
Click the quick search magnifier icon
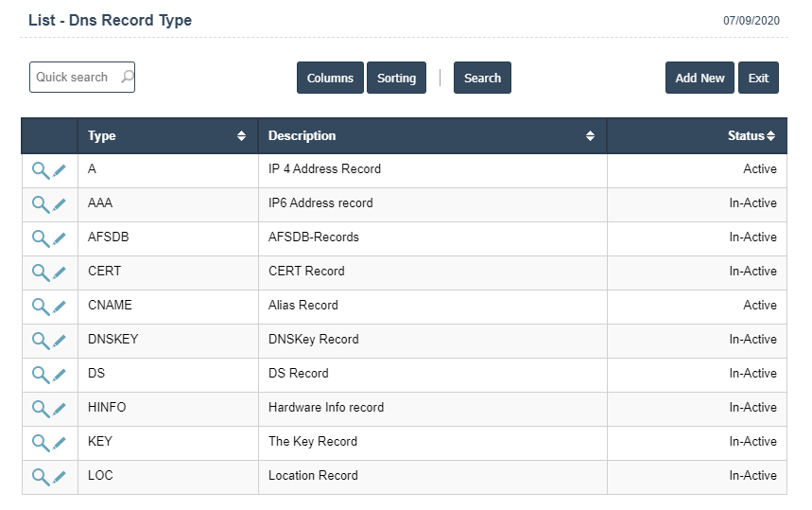pyautogui.click(x=127, y=78)
